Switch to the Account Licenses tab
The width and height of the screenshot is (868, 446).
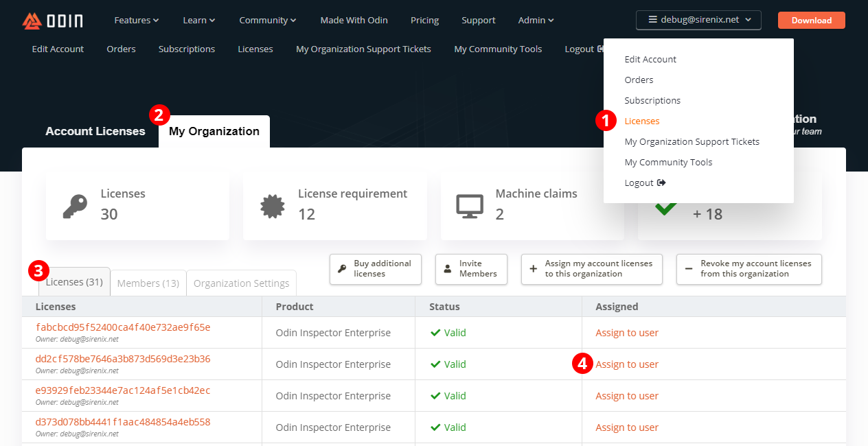[95, 131]
